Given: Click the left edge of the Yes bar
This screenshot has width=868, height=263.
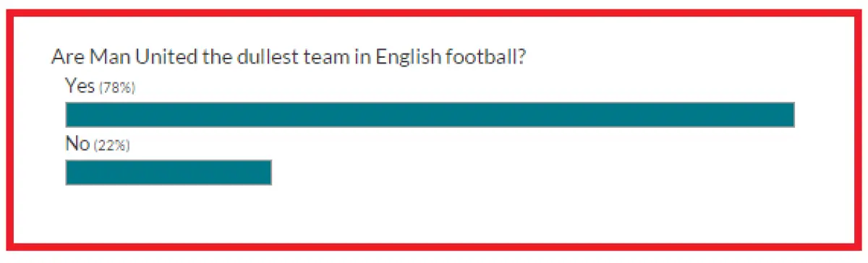Looking at the screenshot, I should (x=69, y=115).
